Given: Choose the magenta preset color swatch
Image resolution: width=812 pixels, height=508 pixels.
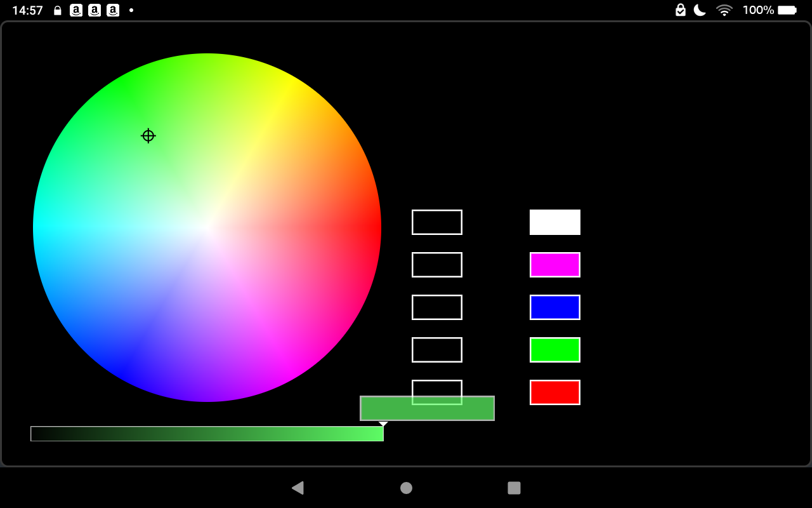Looking at the screenshot, I should (555, 265).
